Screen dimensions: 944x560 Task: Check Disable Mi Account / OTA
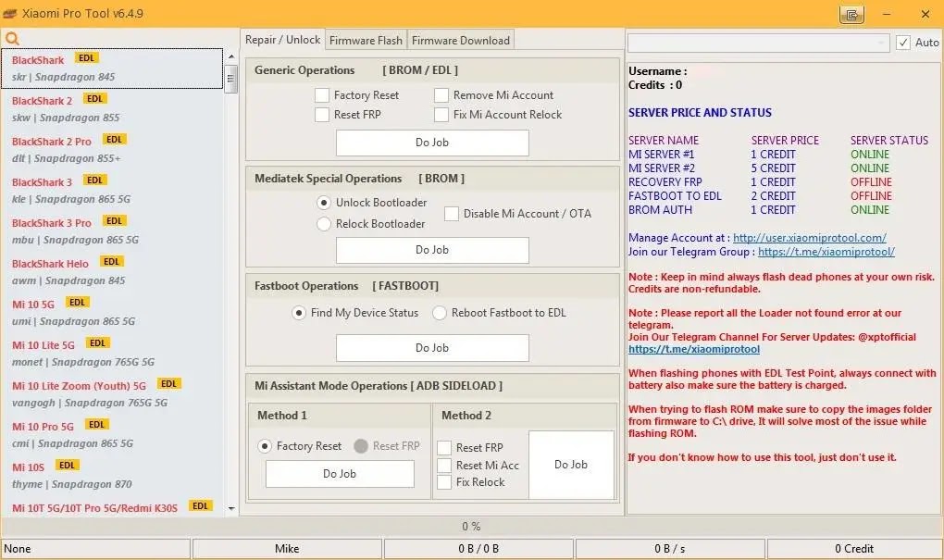coord(452,214)
